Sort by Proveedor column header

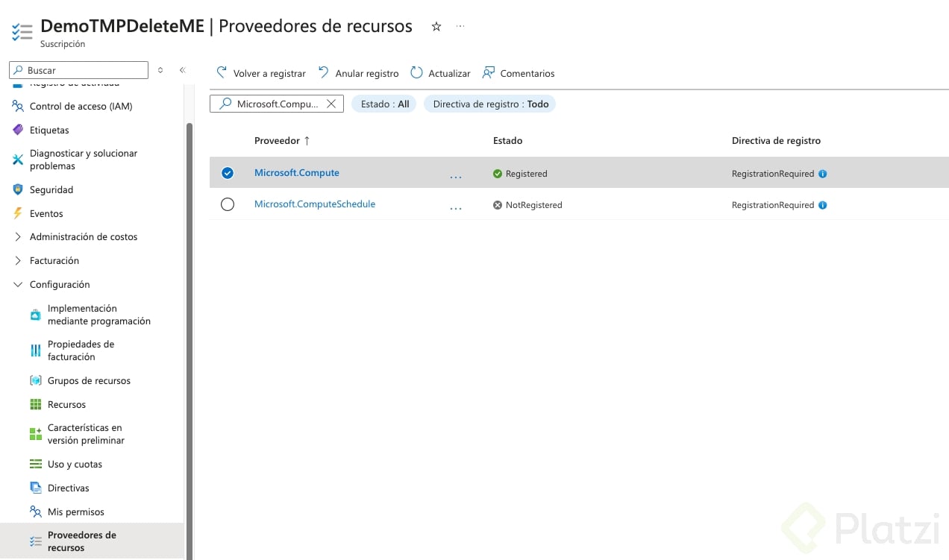tap(282, 140)
